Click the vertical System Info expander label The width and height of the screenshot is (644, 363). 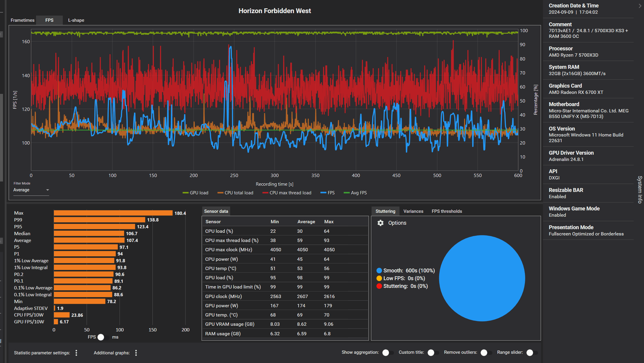coord(640,190)
